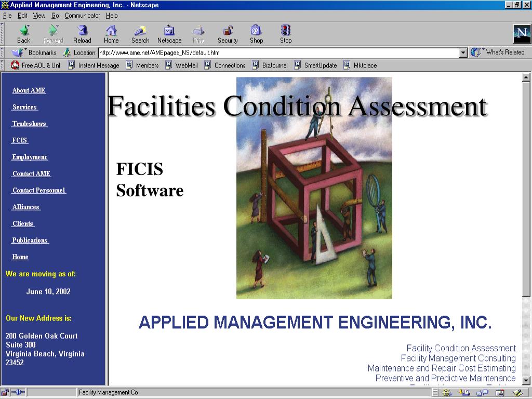Collapse the Location toolbar handle
532x399 pixels.
tap(2, 52)
